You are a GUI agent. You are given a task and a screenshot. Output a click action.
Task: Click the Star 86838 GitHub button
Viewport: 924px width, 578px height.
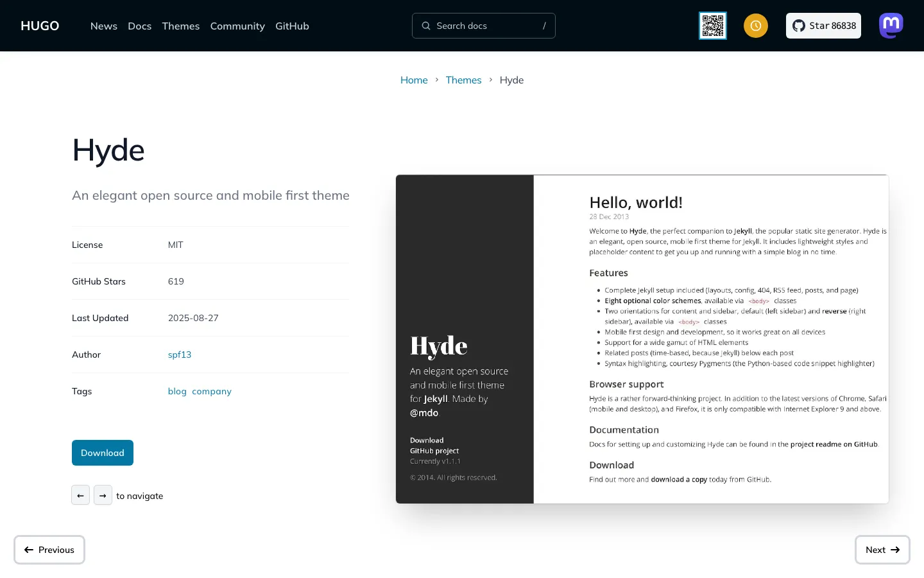pyautogui.click(x=823, y=26)
